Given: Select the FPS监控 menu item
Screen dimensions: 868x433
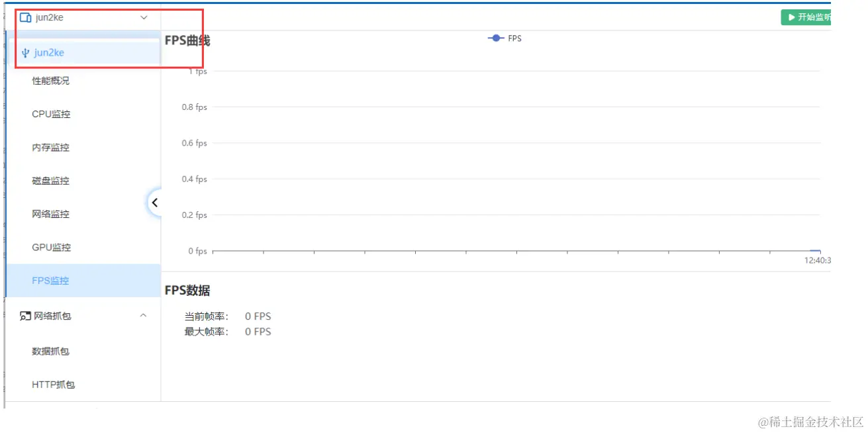Looking at the screenshot, I should point(83,281).
